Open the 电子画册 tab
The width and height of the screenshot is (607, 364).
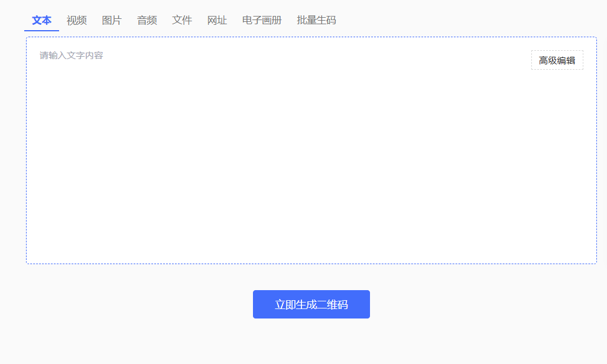pyautogui.click(x=262, y=20)
